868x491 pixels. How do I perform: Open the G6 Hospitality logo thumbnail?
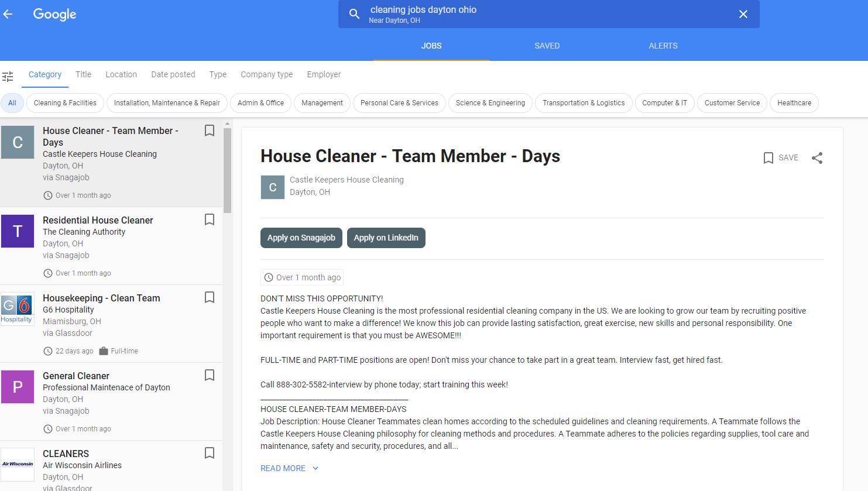click(x=18, y=309)
